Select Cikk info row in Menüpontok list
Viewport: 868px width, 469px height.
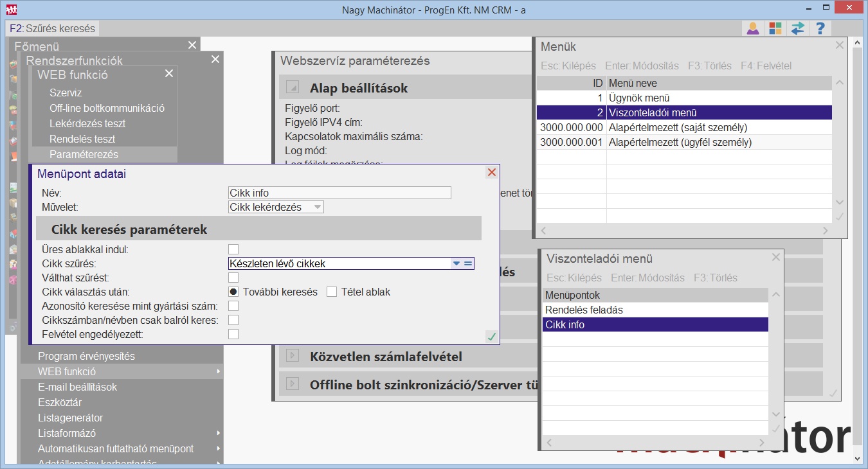coord(655,324)
